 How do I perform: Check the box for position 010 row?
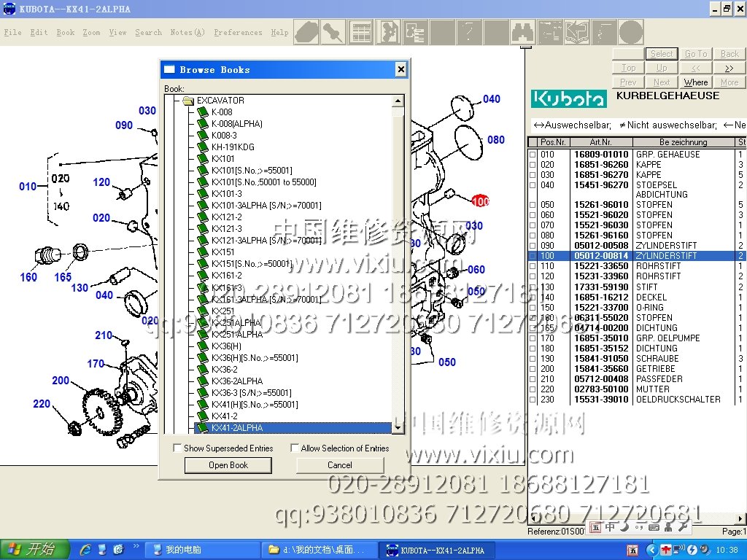(x=533, y=155)
